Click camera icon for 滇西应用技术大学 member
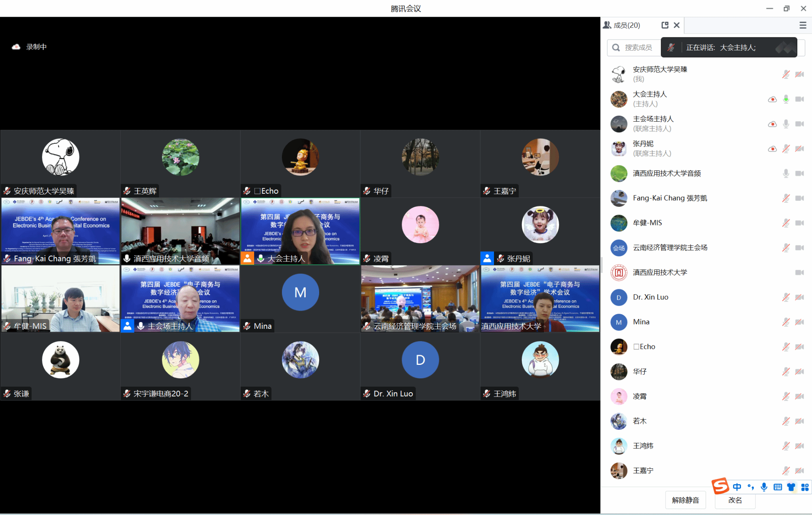This screenshot has height=515, width=812. point(800,273)
